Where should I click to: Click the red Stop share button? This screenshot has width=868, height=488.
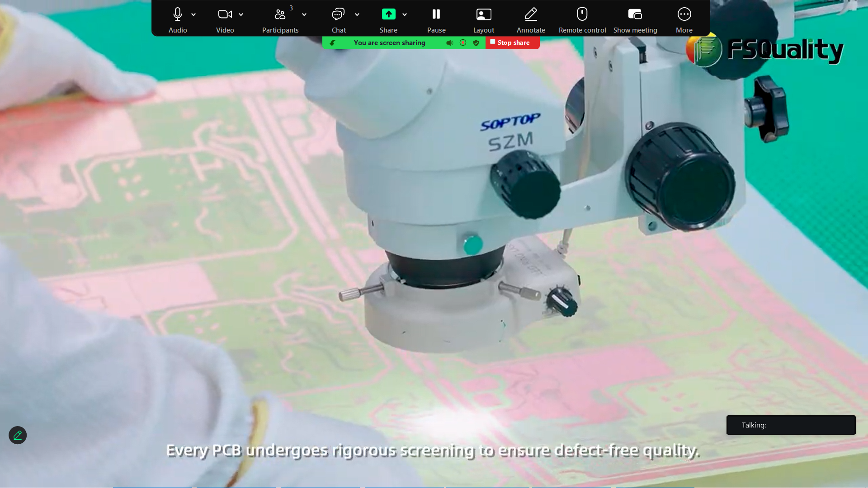click(512, 42)
